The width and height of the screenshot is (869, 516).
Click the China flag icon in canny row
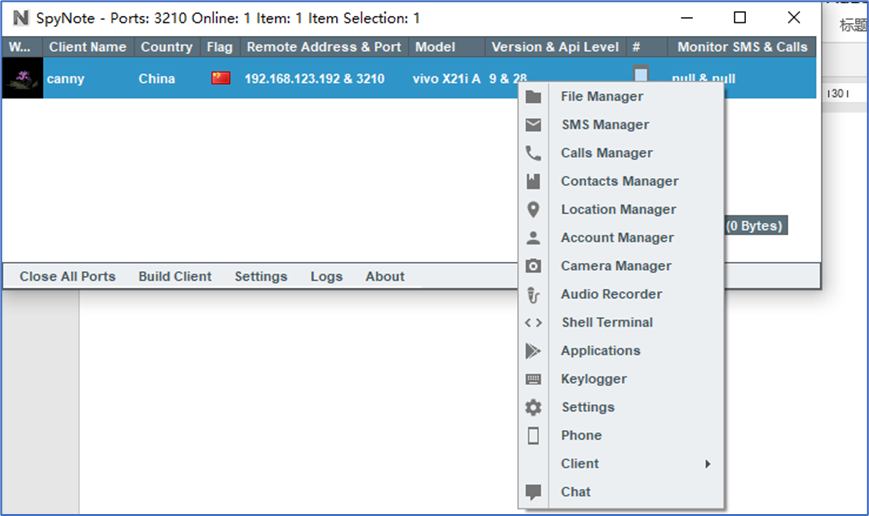221,78
